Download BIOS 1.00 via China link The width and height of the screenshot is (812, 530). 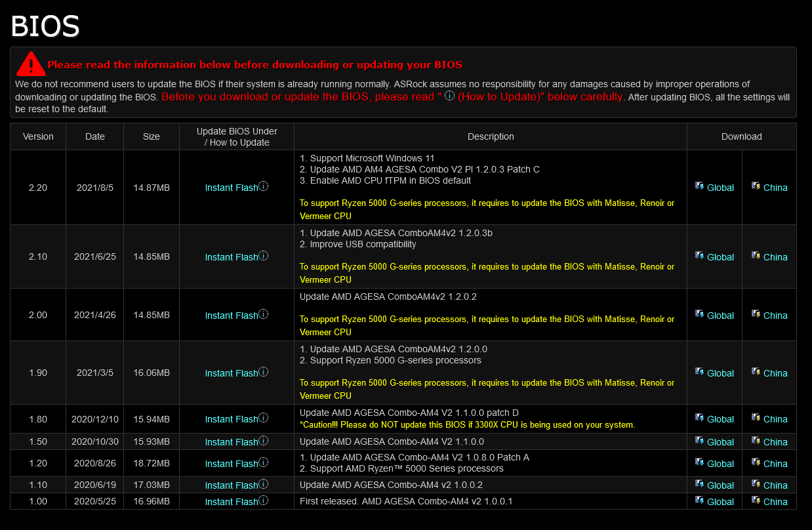(775, 502)
